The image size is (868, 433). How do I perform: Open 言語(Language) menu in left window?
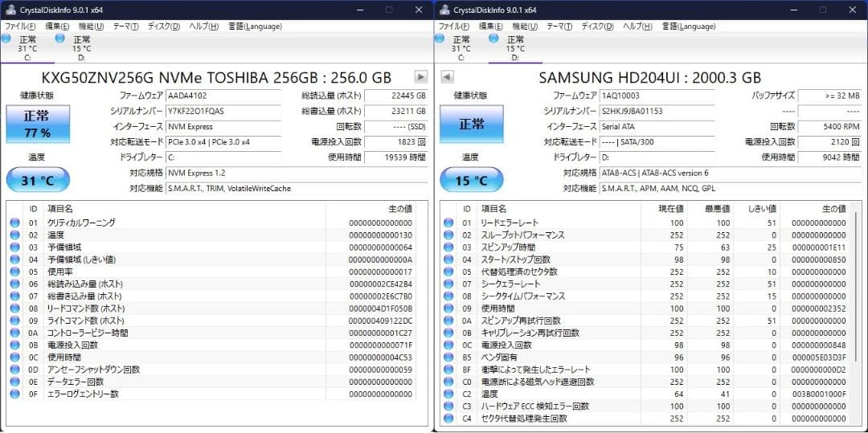pyautogui.click(x=256, y=26)
